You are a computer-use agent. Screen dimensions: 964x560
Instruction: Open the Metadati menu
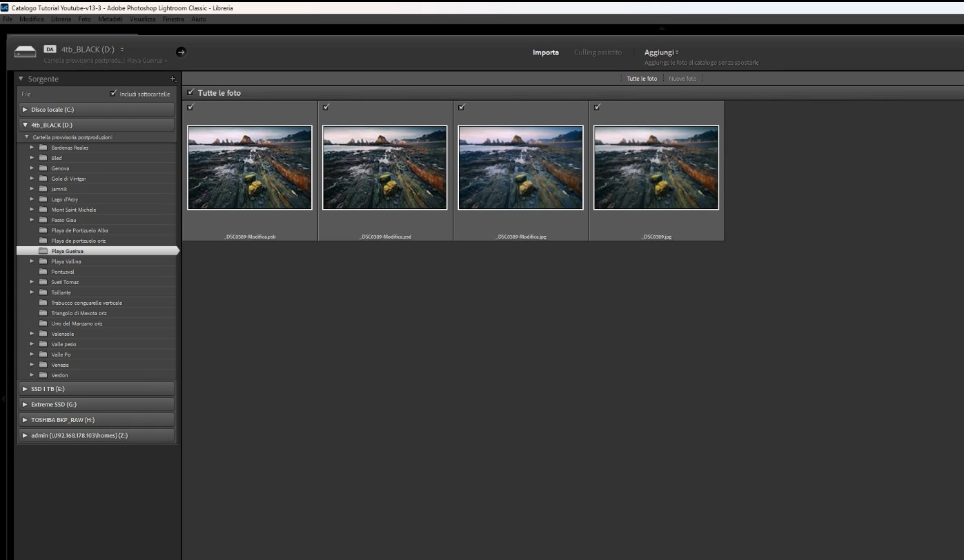coord(110,19)
